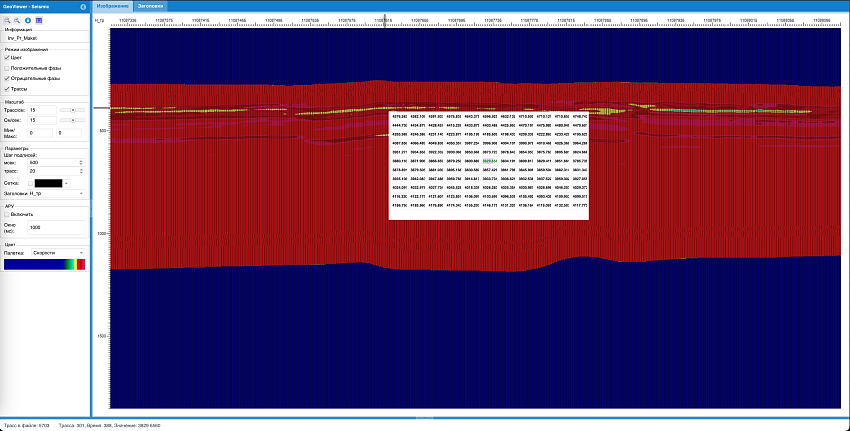Click the См/сек scale slider

72,120
